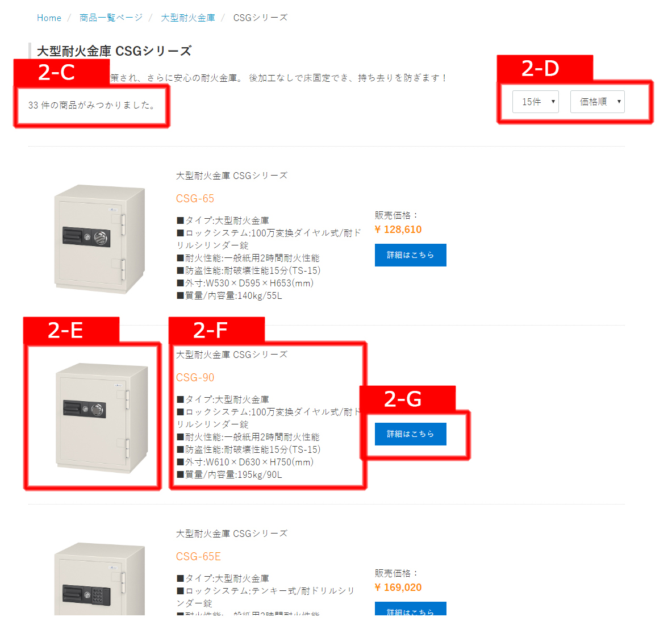Viewport: 672px width, 625px height.
Task: Open the 大型耐火金庫 breadcrumb link
Action: [187, 18]
